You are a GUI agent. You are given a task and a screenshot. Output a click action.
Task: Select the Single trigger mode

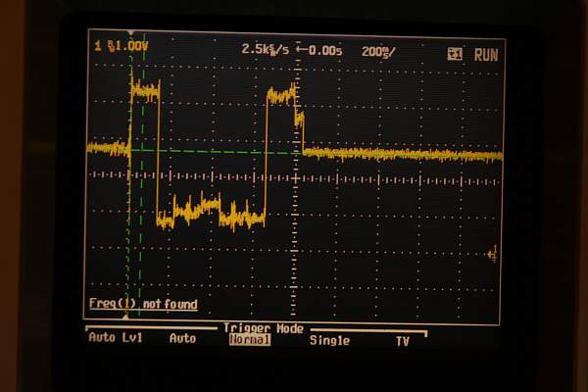[328, 340]
